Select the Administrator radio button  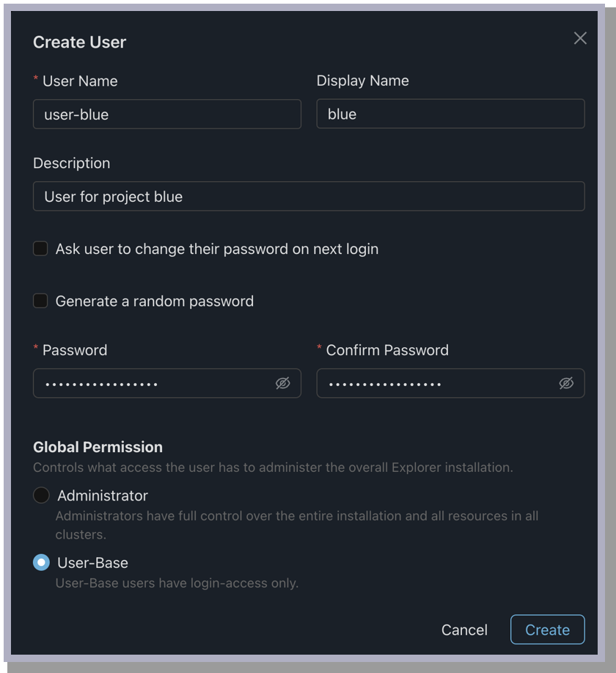pyautogui.click(x=42, y=495)
